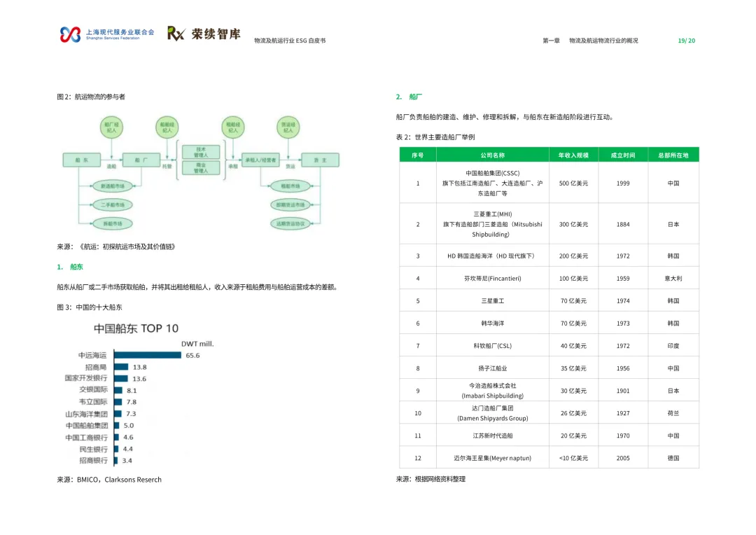Click the 中国船舶集团 chart label
The height and width of the screenshot is (535, 756).
tap(87, 426)
